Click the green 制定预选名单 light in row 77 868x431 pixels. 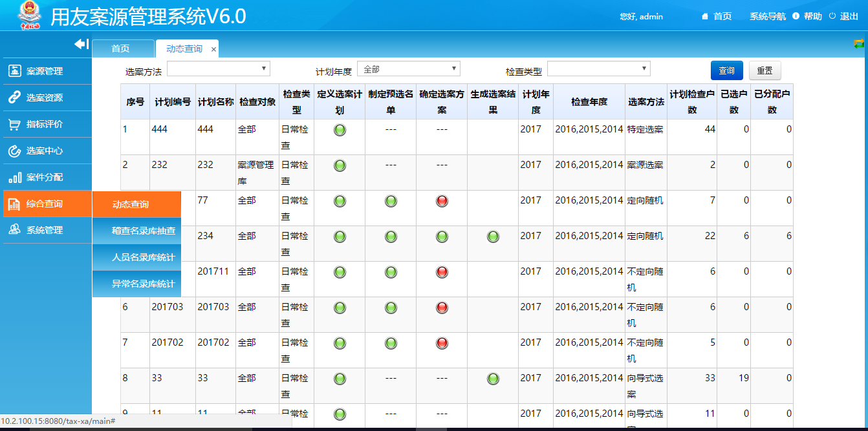(x=391, y=201)
